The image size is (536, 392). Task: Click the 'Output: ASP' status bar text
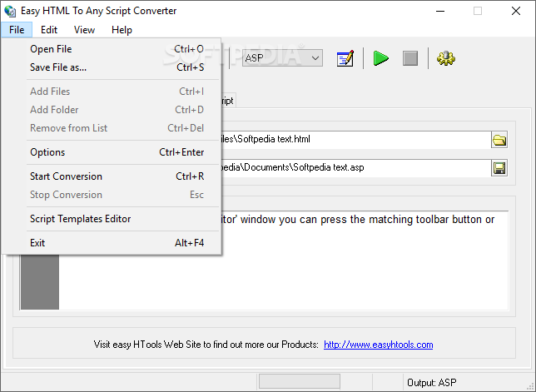[432, 383]
